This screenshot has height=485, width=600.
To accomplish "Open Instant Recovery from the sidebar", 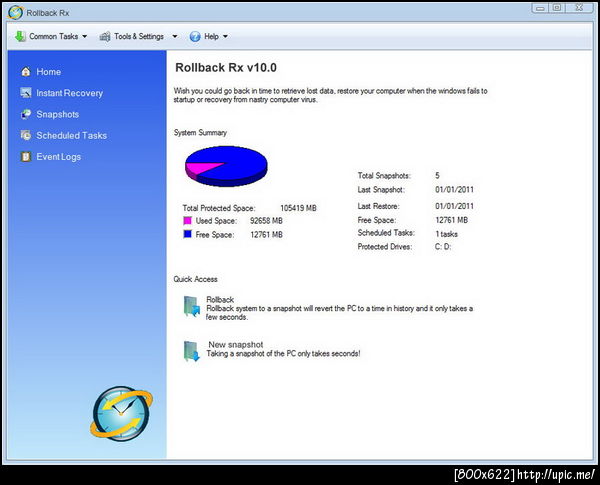I will pyautogui.click(x=70, y=93).
